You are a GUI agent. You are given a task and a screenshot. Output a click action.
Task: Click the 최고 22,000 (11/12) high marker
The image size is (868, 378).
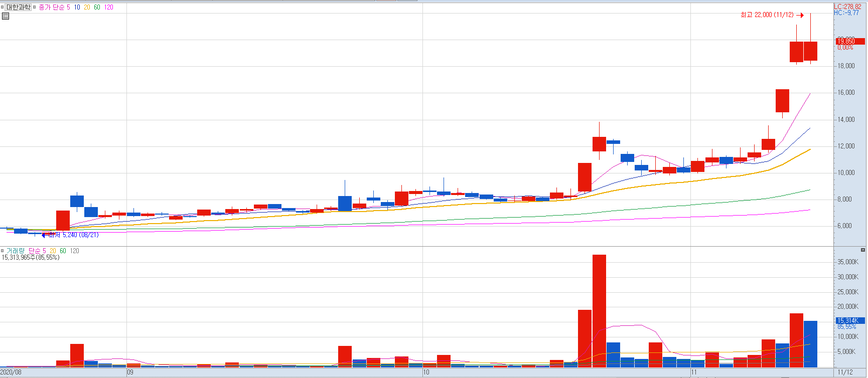click(772, 15)
